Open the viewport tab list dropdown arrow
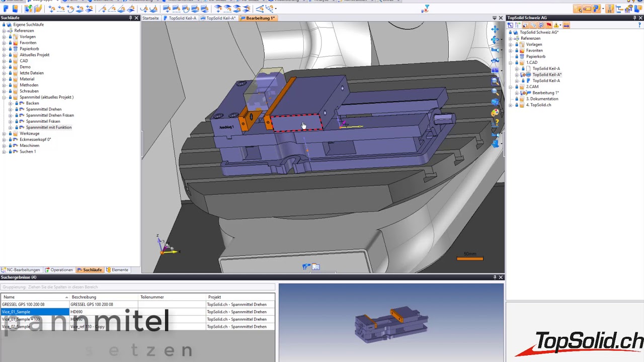The height and width of the screenshot is (362, 644). [x=494, y=18]
